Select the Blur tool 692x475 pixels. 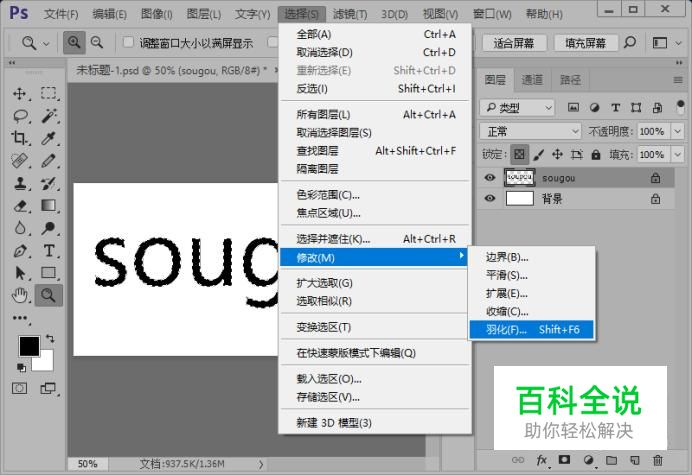pyautogui.click(x=19, y=228)
